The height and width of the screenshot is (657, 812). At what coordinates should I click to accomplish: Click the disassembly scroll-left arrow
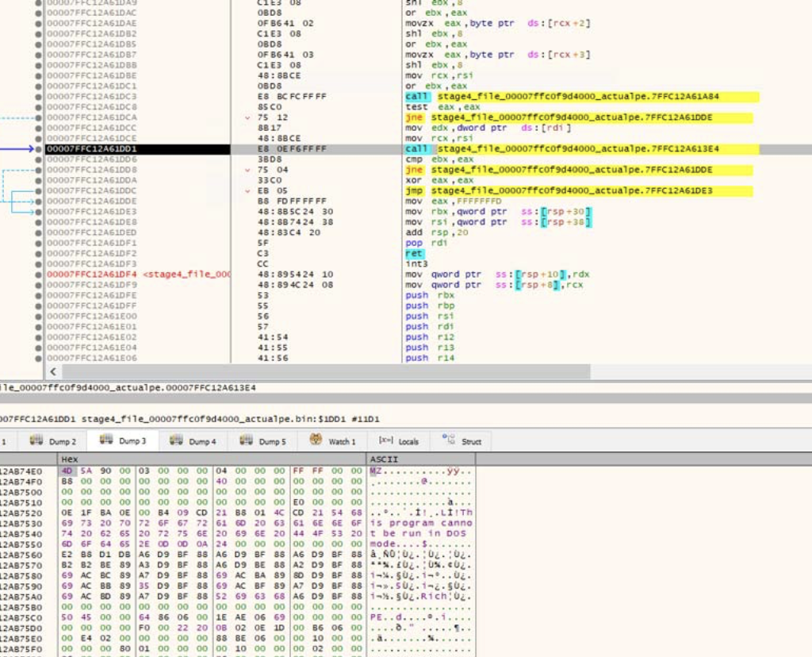click(53, 371)
